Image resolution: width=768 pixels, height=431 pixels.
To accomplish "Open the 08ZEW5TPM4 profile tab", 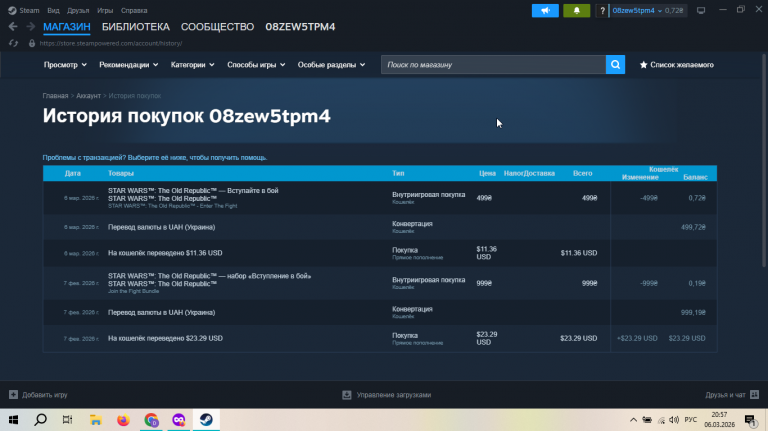I will (300, 27).
